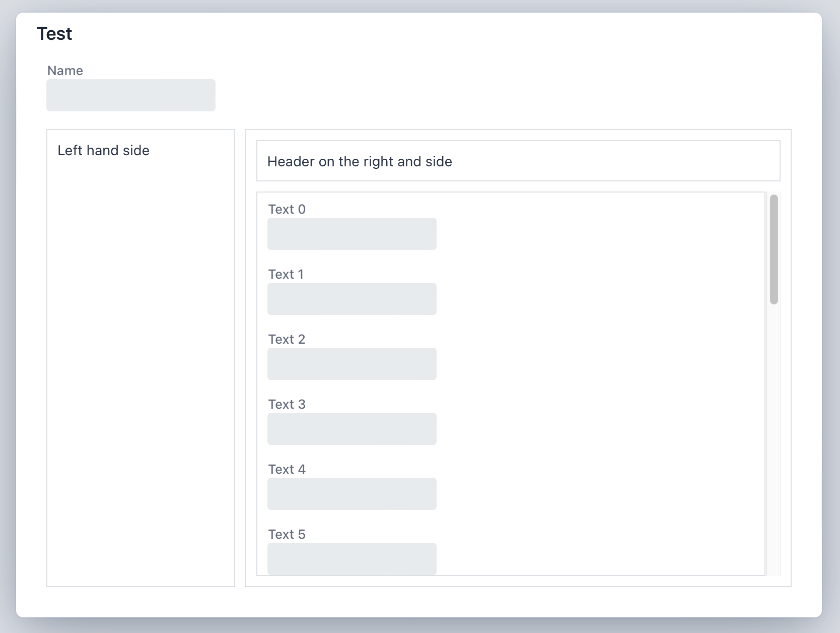
Task: Click into the Text 1 input box
Action: click(x=352, y=299)
